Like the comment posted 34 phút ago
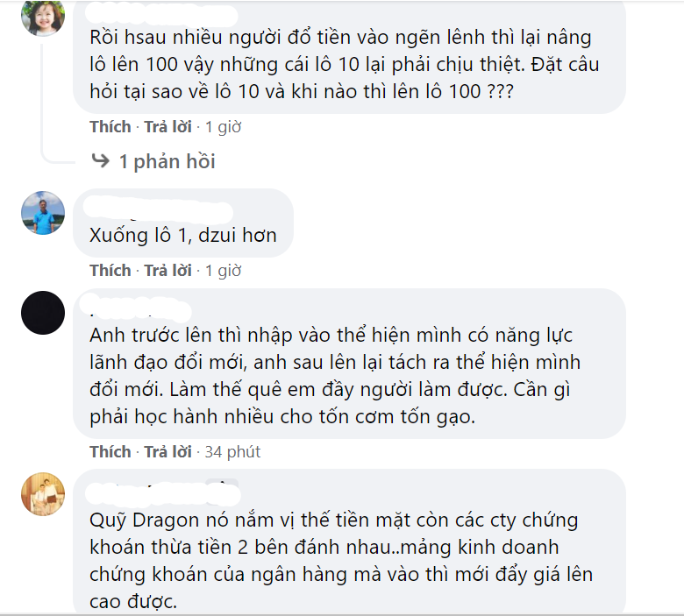 click(110, 451)
